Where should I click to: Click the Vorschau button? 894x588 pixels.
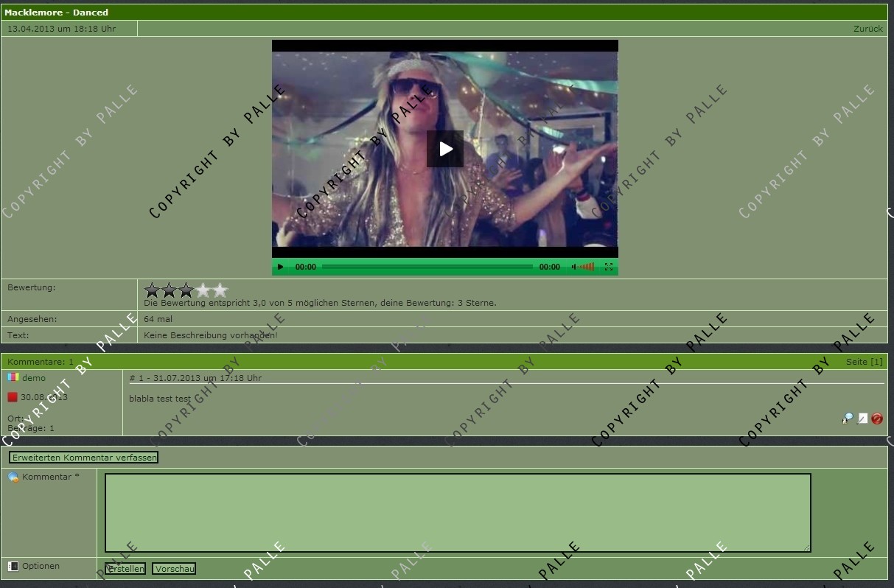pos(174,569)
